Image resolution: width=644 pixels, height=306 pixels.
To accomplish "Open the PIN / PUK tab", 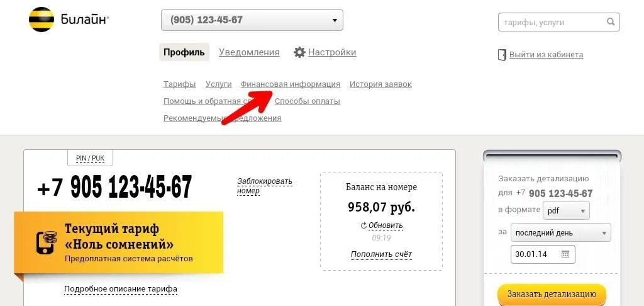I will (x=90, y=158).
